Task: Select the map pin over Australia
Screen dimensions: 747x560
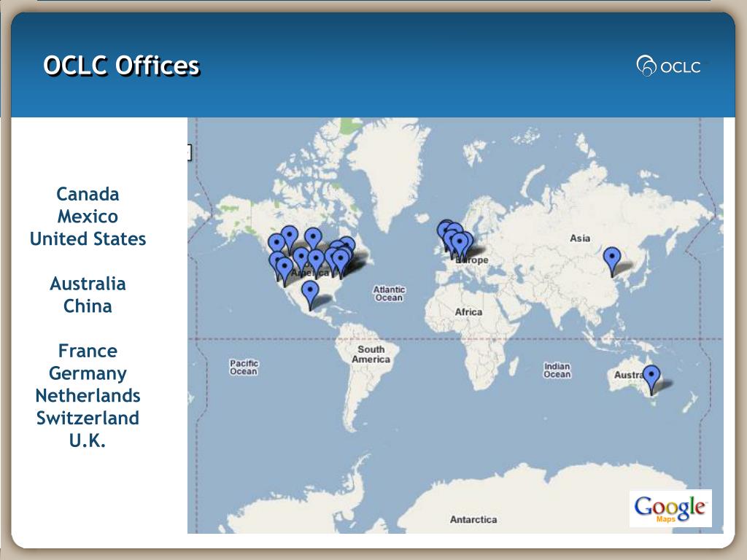Action: tap(651, 379)
